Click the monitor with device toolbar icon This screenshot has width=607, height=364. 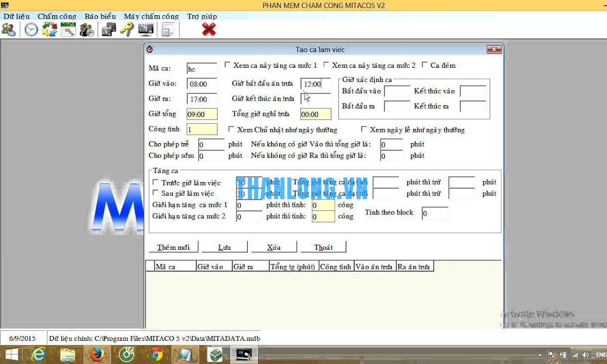pyautogui.click(x=146, y=30)
